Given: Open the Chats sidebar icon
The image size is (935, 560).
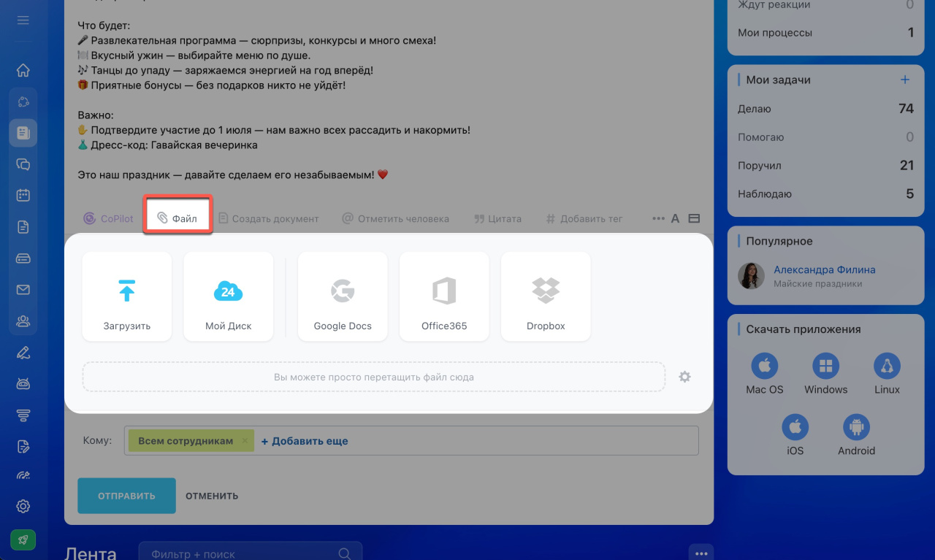Looking at the screenshot, I should (23, 164).
